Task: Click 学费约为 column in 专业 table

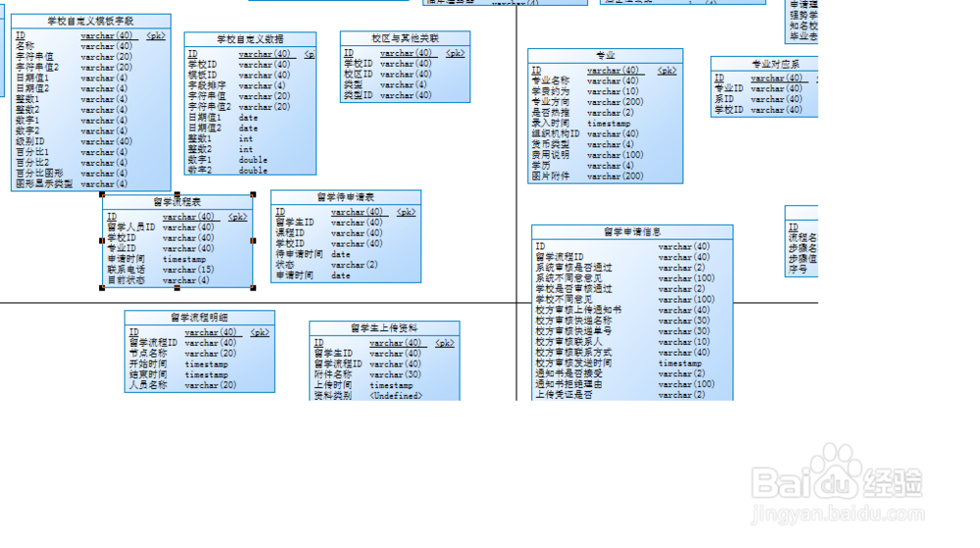Action: coord(551,91)
